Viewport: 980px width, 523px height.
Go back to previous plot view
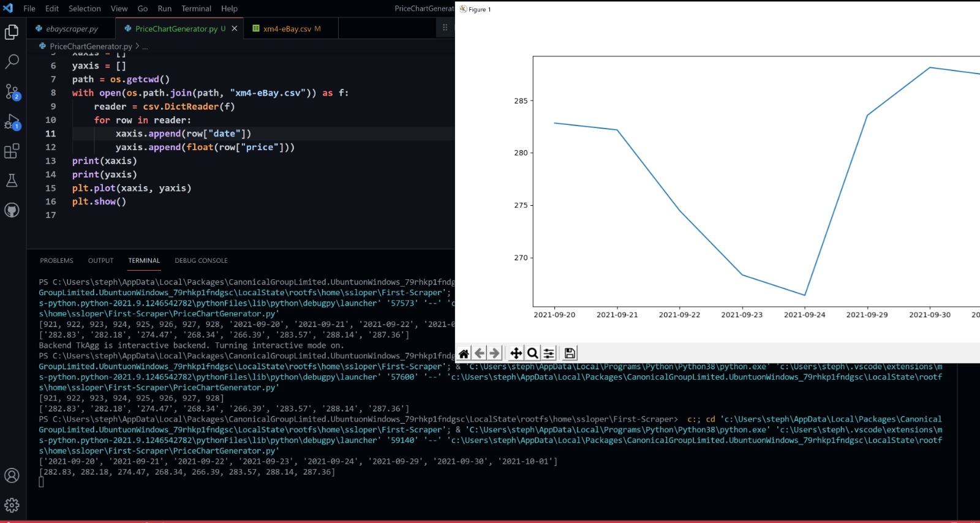[x=480, y=353]
